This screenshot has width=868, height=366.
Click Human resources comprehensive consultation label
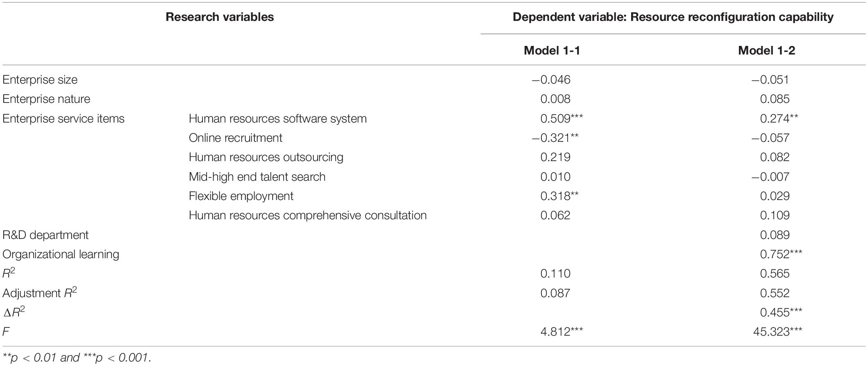(x=308, y=215)
